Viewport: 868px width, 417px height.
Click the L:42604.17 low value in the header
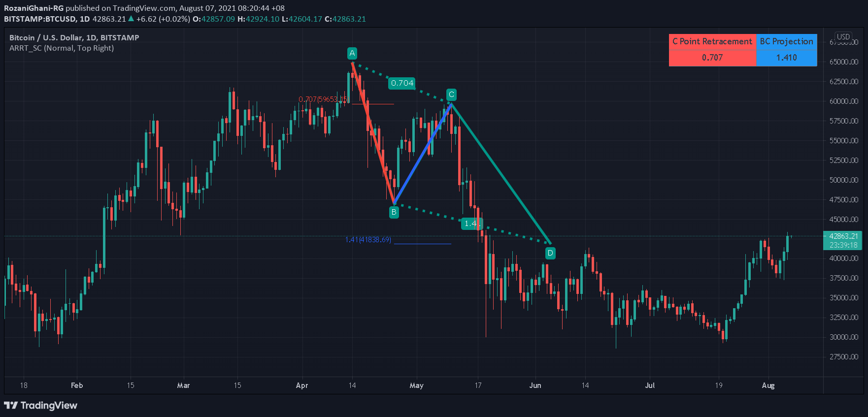301,19
